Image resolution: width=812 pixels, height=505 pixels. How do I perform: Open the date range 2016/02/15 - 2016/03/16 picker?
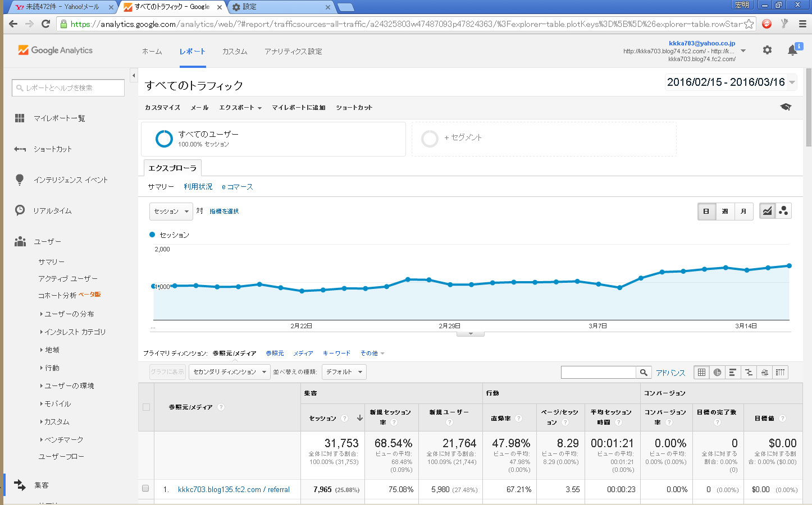(730, 82)
